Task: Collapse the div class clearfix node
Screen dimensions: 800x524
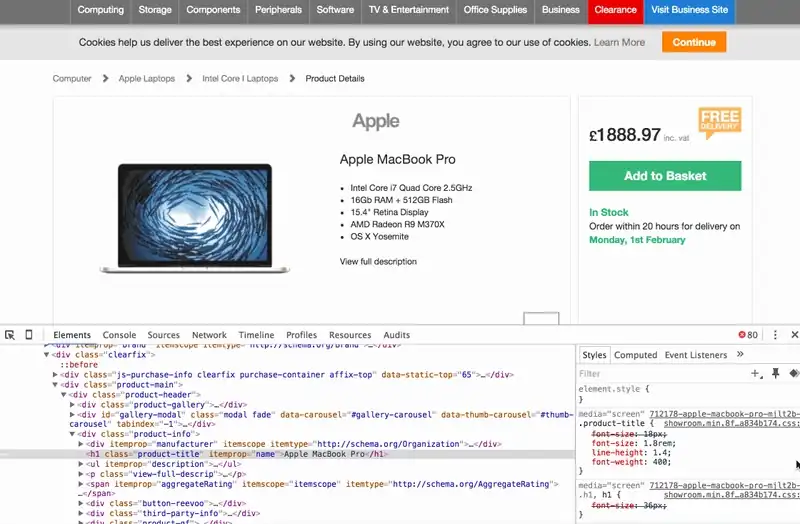Action: 46,354
